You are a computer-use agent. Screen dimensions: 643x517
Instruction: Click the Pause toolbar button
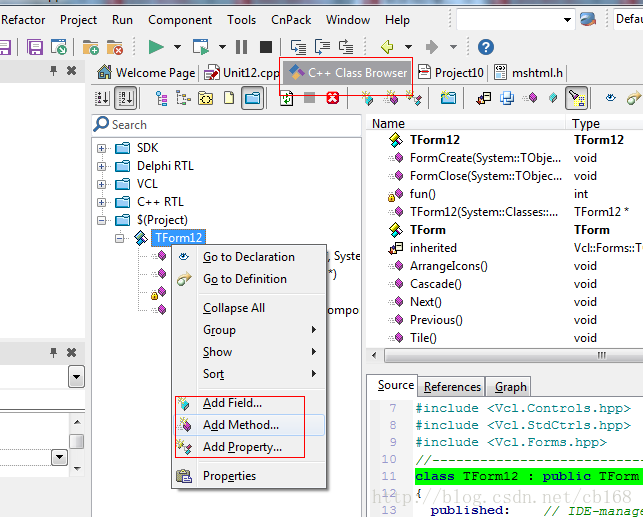pyautogui.click(x=242, y=47)
